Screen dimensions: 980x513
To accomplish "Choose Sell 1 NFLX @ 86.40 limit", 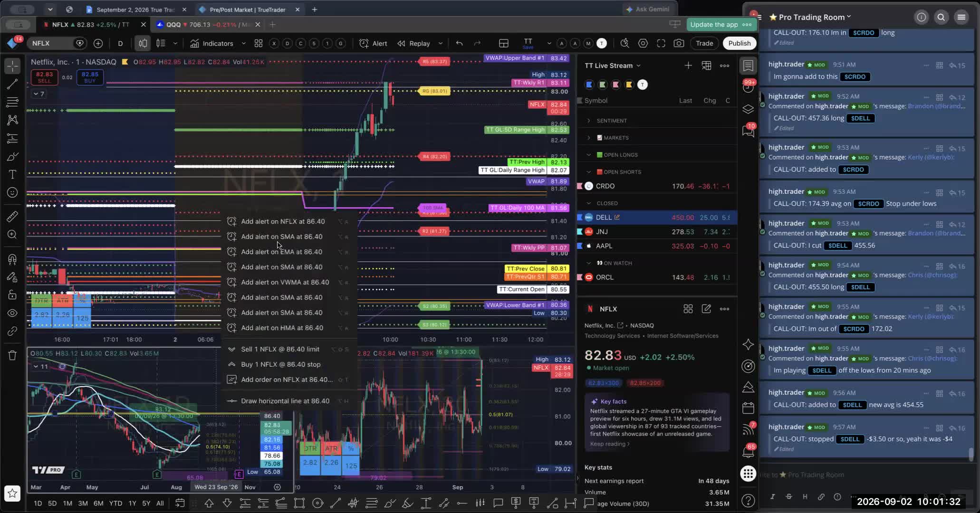I will pyautogui.click(x=289, y=349).
